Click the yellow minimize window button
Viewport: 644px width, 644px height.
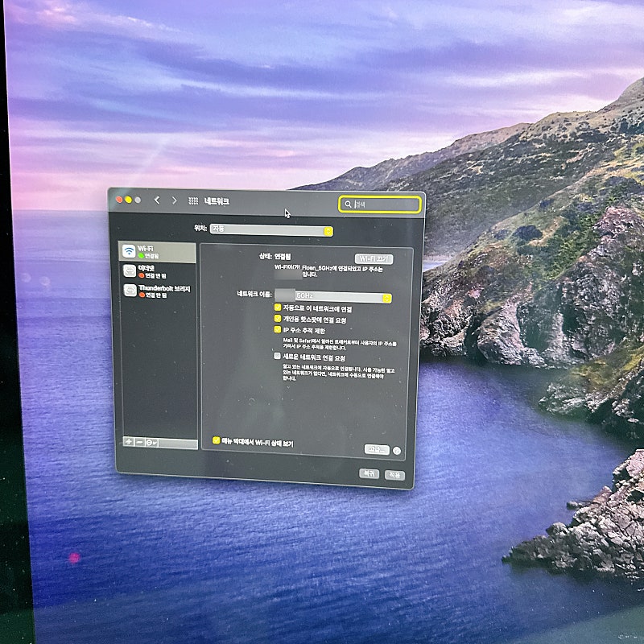click(128, 200)
